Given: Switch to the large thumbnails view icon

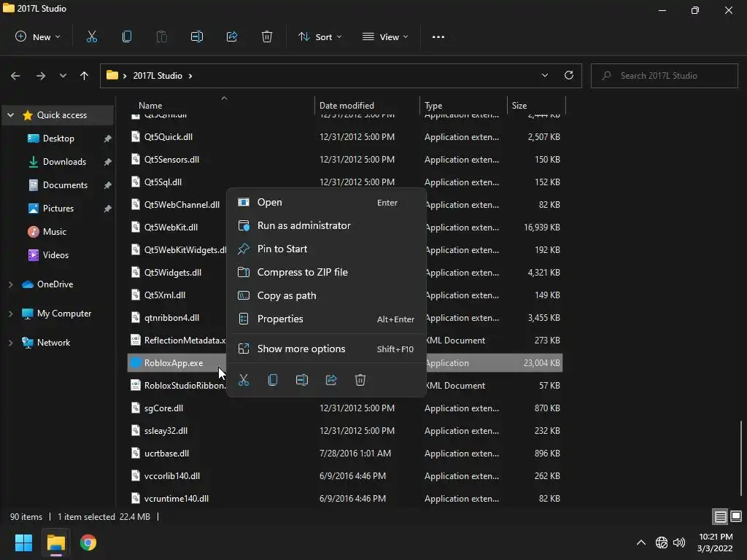Looking at the screenshot, I should pos(736,516).
